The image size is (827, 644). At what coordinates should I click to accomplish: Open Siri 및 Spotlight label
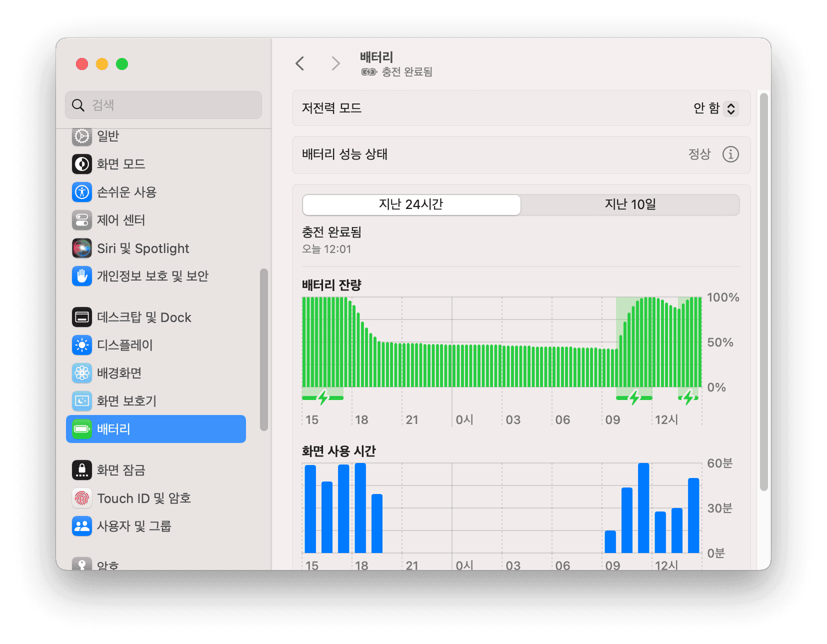click(143, 248)
